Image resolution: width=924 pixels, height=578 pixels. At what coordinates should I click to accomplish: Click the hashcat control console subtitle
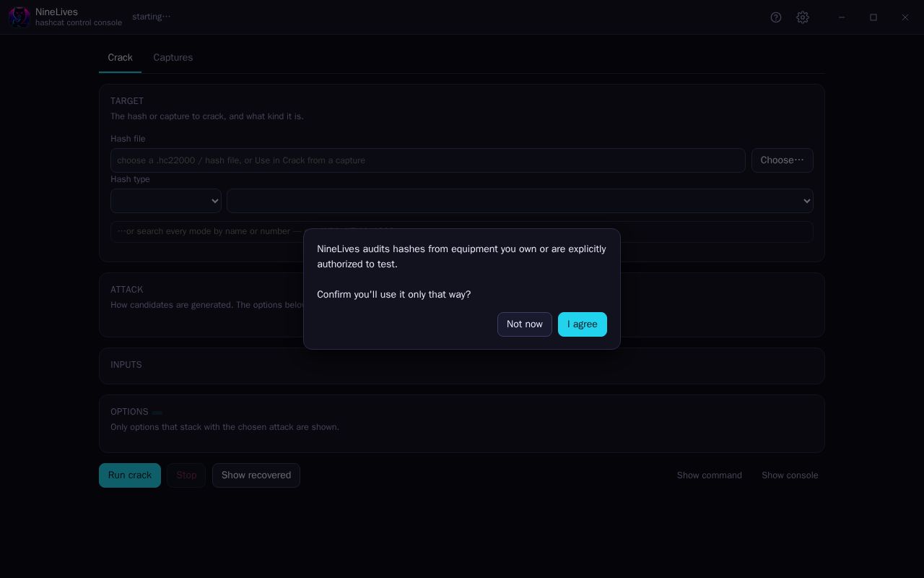pos(79,22)
